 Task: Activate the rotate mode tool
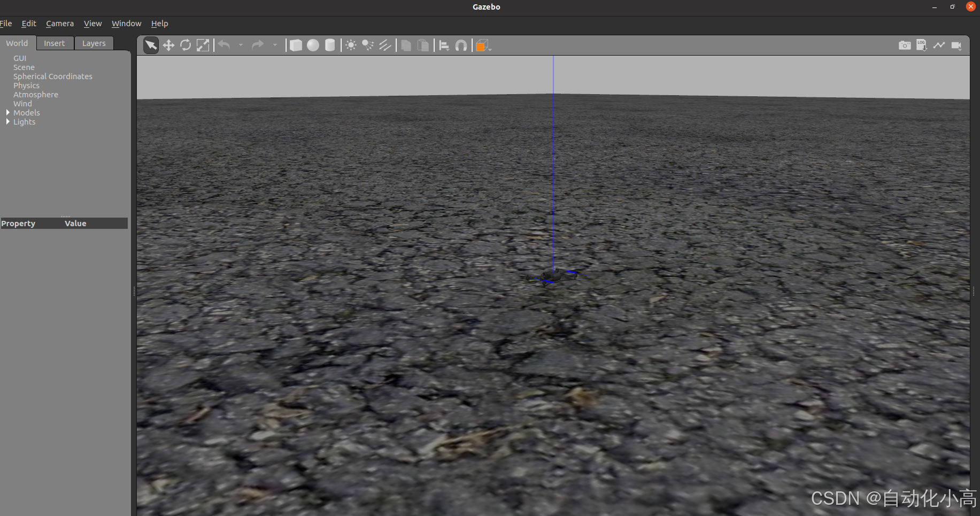(186, 45)
